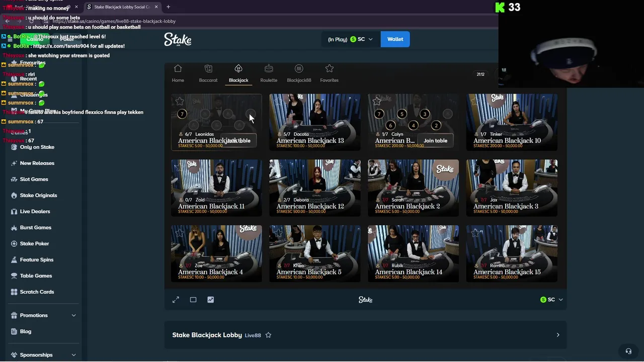The width and height of the screenshot is (644, 362).
Task: Show the Favorites lobby tab
Action: tap(329, 73)
